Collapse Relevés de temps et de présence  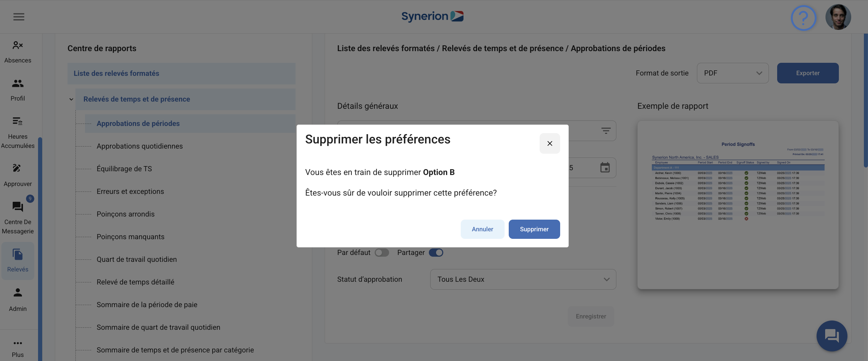click(x=71, y=100)
